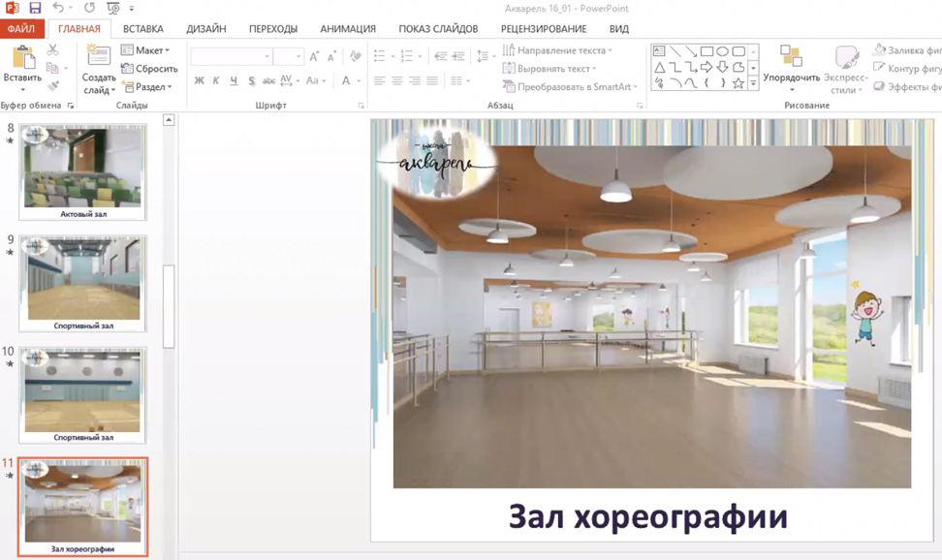
Task: Switch to the ВСТАВКА tab
Action: click(143, 29)
